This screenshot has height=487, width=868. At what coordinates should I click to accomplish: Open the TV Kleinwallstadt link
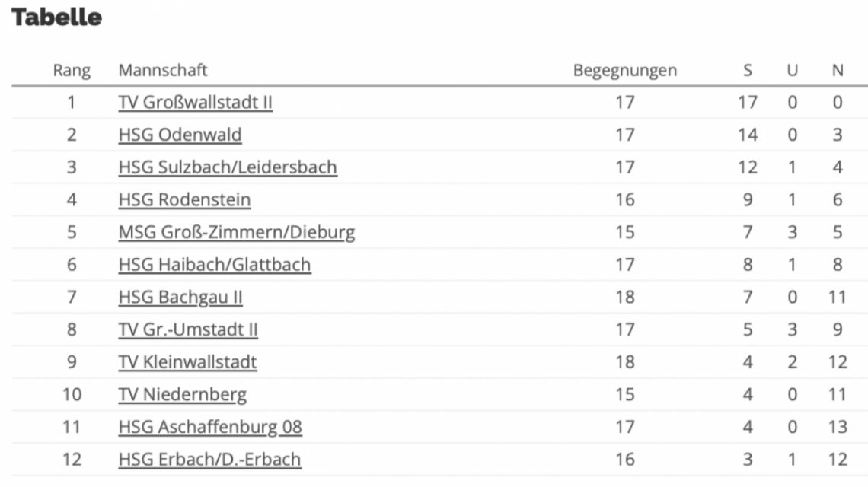point(187,362)
